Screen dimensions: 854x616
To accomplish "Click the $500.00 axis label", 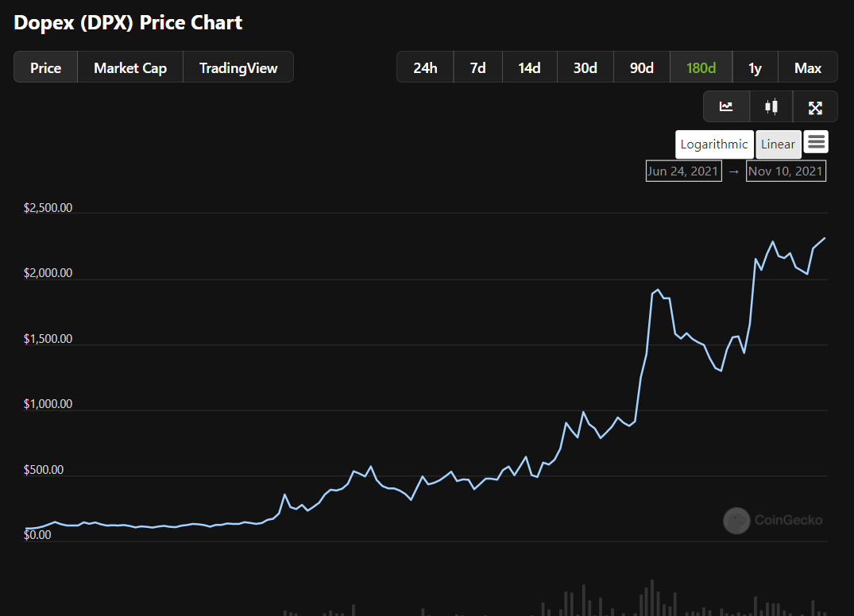I will (x=44, y=470).
